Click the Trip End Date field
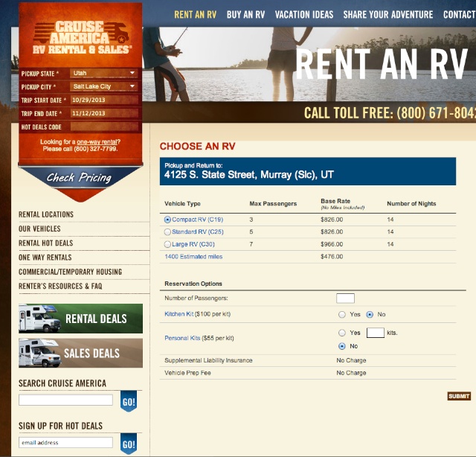Viewport: 476px width, 457px height. coord(104,113)
